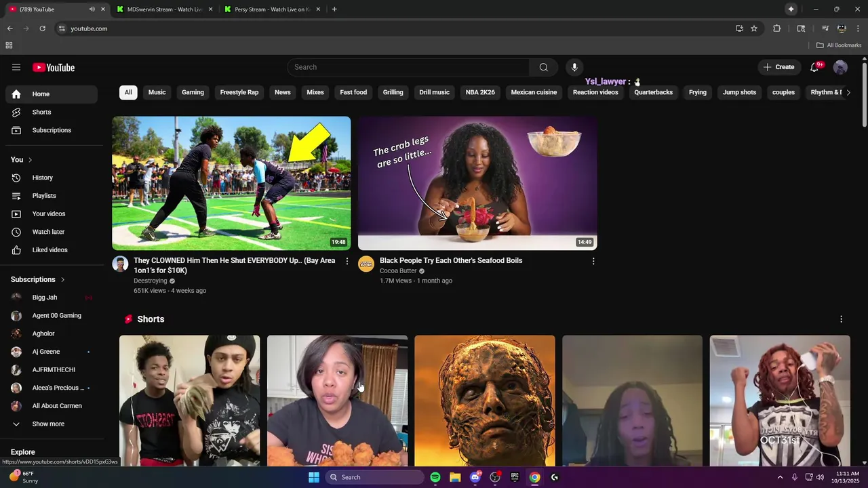The image size is (868, 488).
Task: Open the Home sidebar item
Action: [52, 94]
